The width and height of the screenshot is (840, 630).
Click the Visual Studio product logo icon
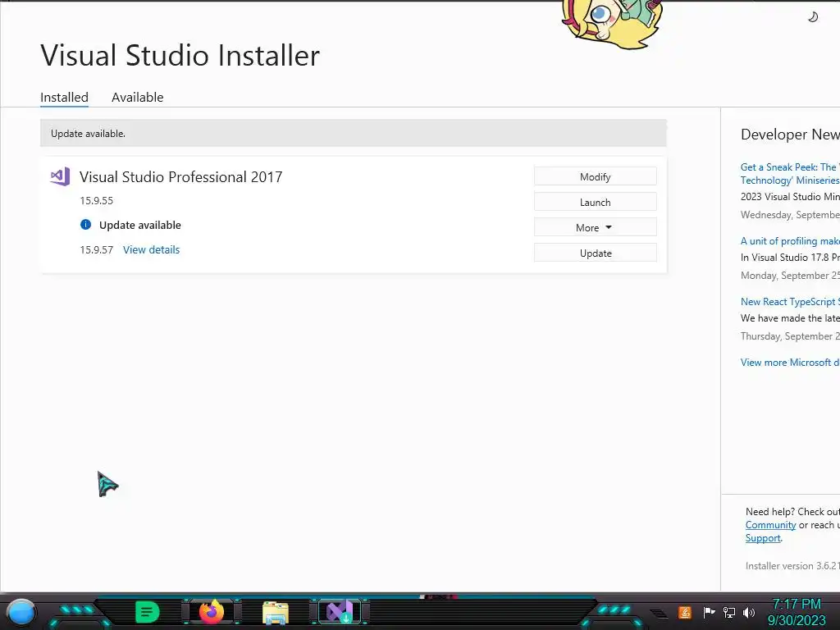[60, 176]
